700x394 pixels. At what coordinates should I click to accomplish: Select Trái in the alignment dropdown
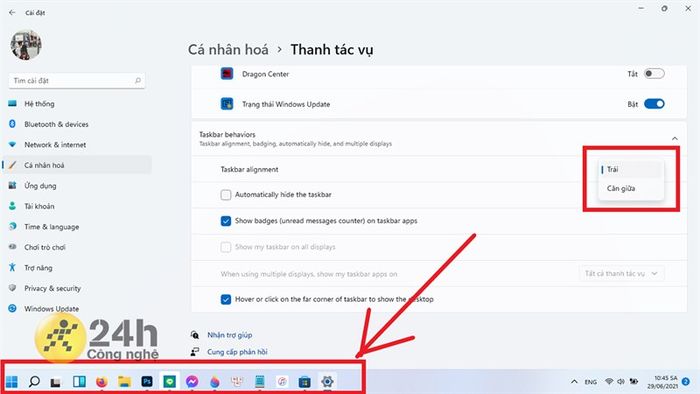tap(630, 170)
